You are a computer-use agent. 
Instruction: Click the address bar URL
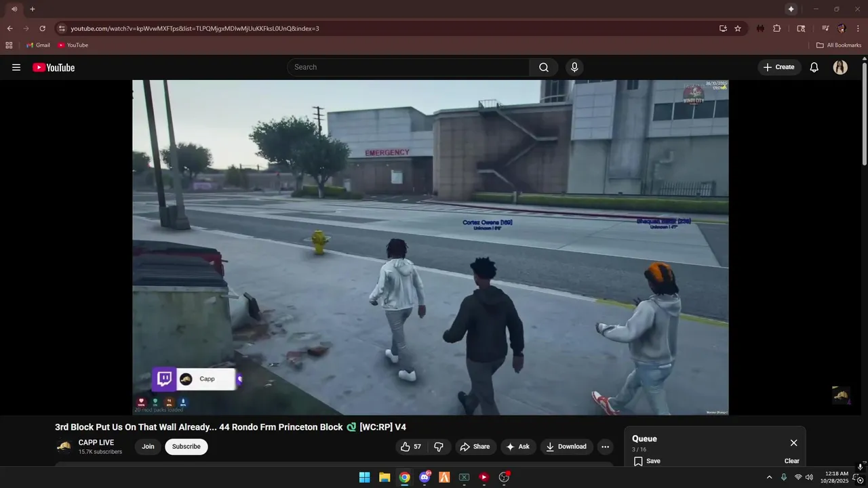195,28
